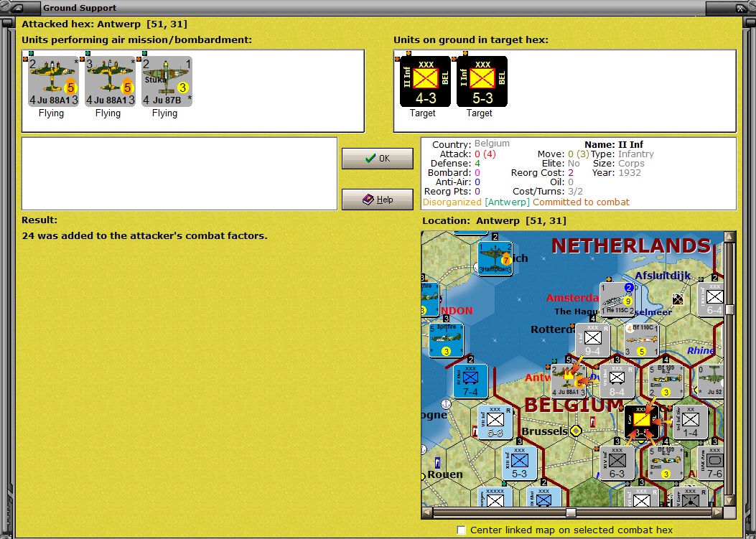Viewport: 756px width, 539px height.
Task: Click the 'Country: Belgium' value
Action: point(492,144)
